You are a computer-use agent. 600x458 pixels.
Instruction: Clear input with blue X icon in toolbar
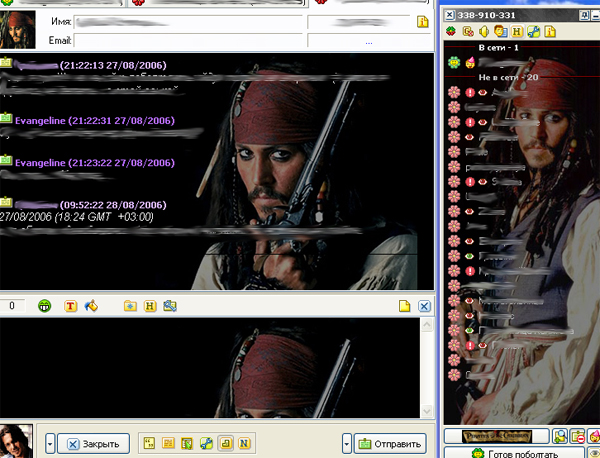tap(424, 306)
